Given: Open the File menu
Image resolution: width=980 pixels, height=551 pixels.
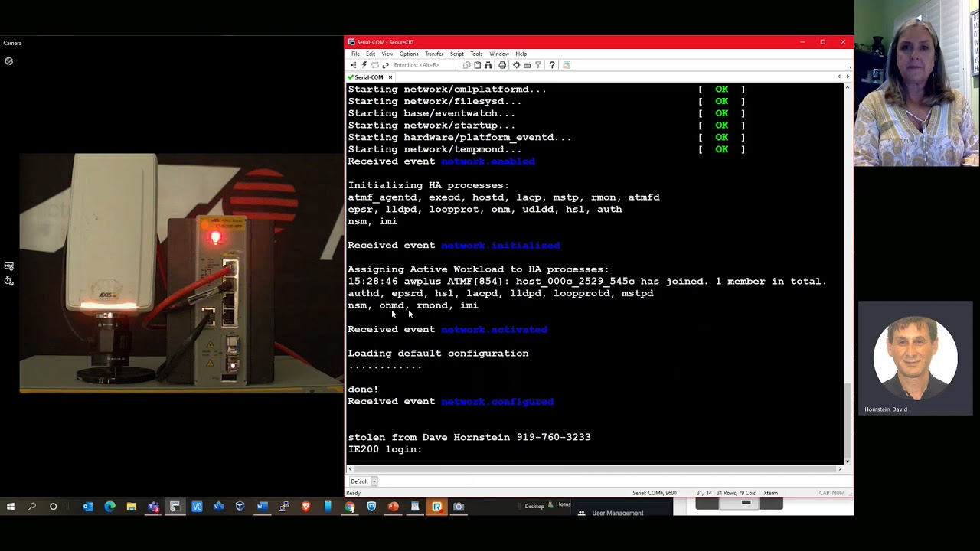Looking at the screenshot, I should pos(355,54).
